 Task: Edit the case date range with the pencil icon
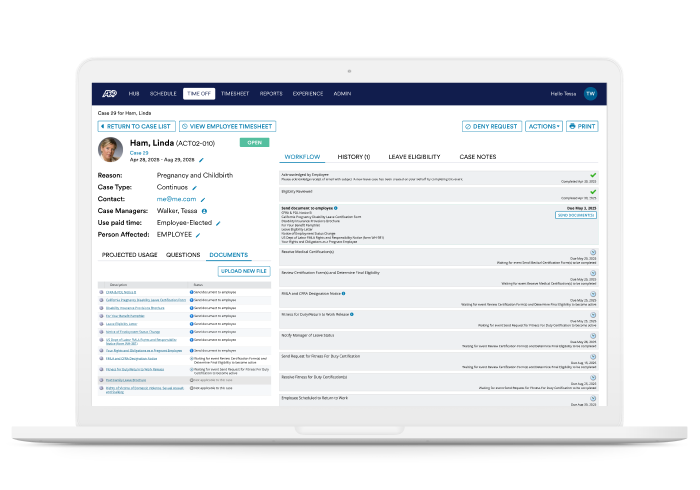tap(201, 160)
